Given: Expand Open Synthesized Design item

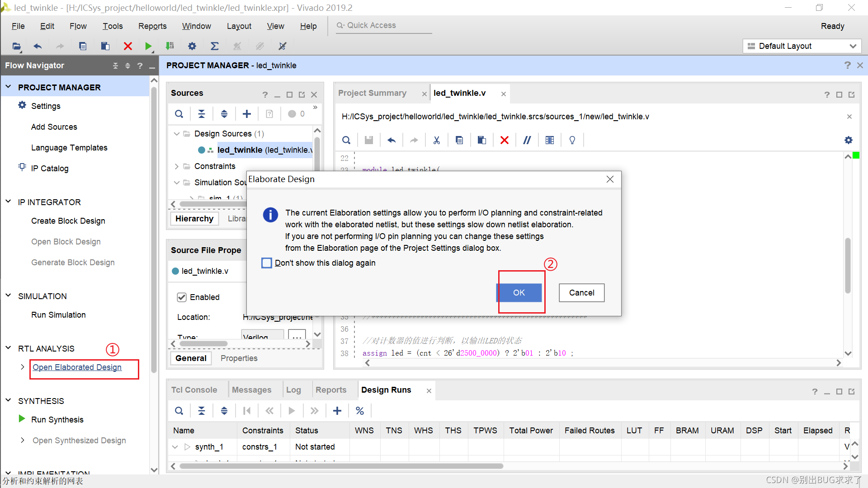Looking at the screenshot, I should [x=23, y=440].
